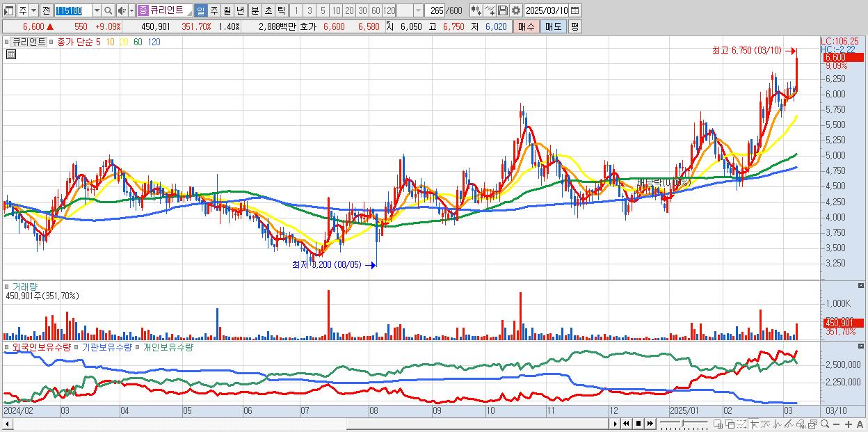This screenshot has width=868, height=432.
Task: Toggle interval button 60
Action: click(376, 10)
